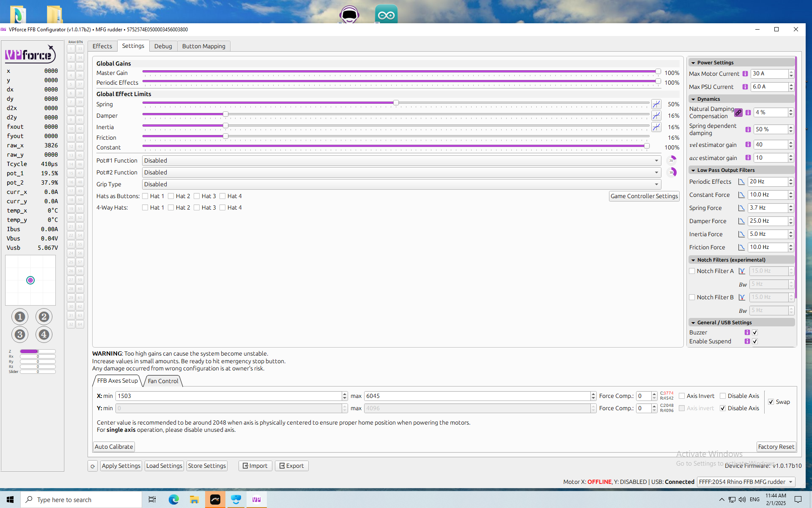Screen dimensions: 812x508
Task: Switch to the Effects tab
Action: pyautogui.click(x=102, y=46)
